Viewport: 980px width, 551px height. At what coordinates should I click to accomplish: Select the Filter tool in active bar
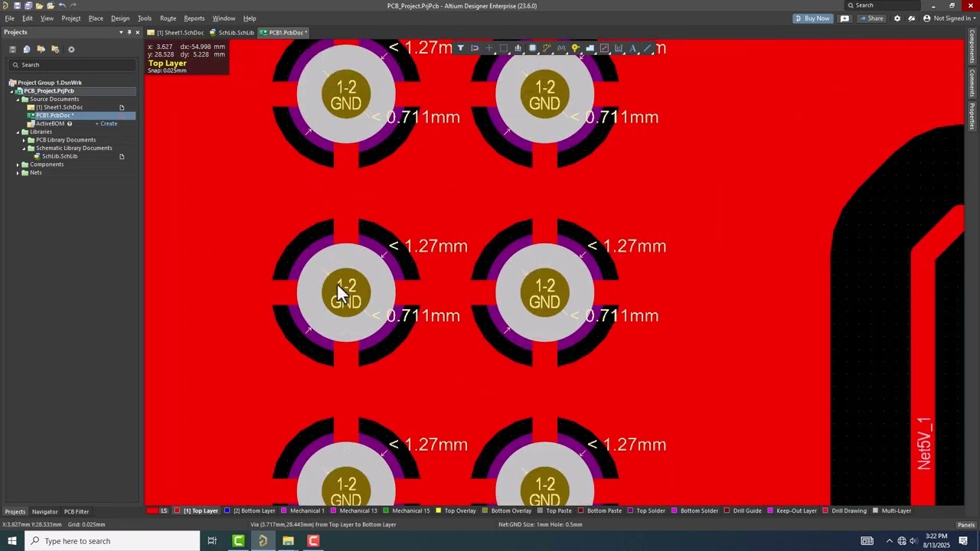pyautogui.click(x=461, y=48)
